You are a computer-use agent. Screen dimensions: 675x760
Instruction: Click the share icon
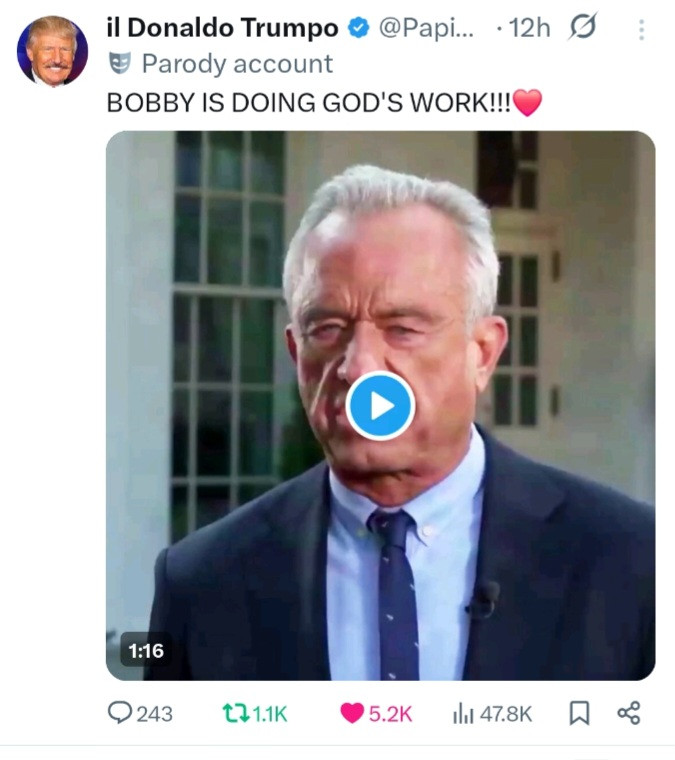(629, 713)
